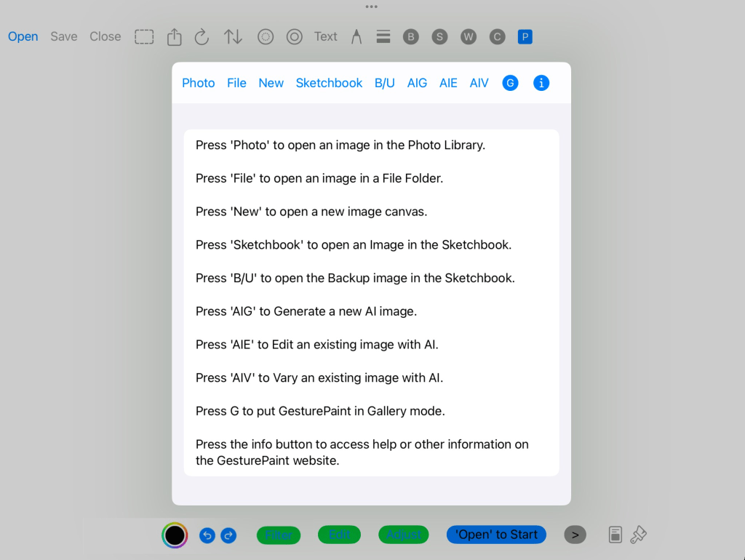The width and height of the screenshot is (745, 560).
Task: Select the Sketchbook tab in the popup
Action: point(329,83)
